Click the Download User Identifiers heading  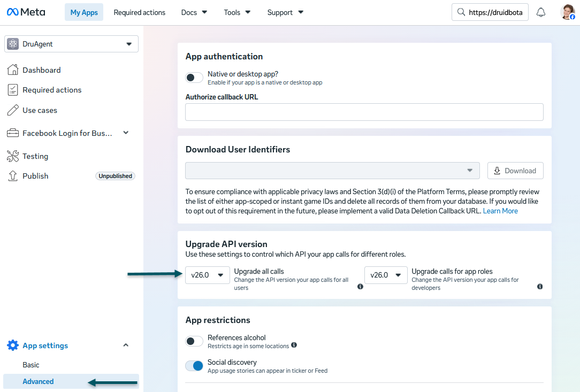tap(238, 149)
